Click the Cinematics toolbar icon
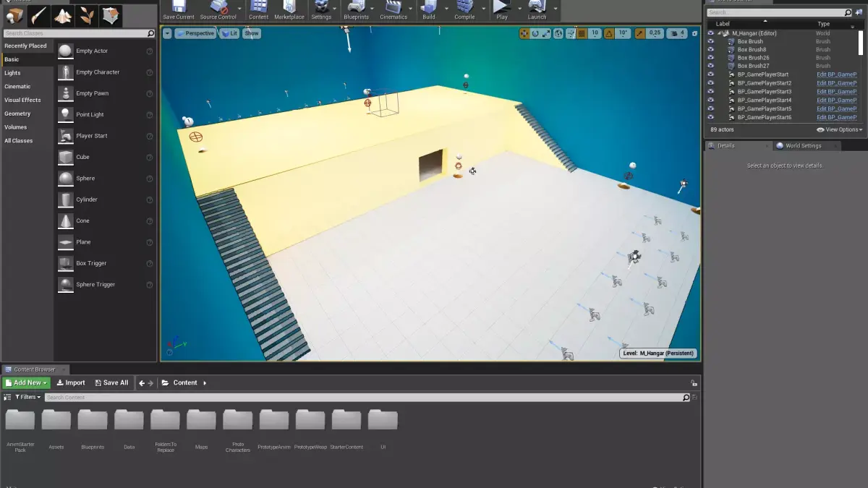This screenshot has height=488, width=868. [x=393, y=7]
